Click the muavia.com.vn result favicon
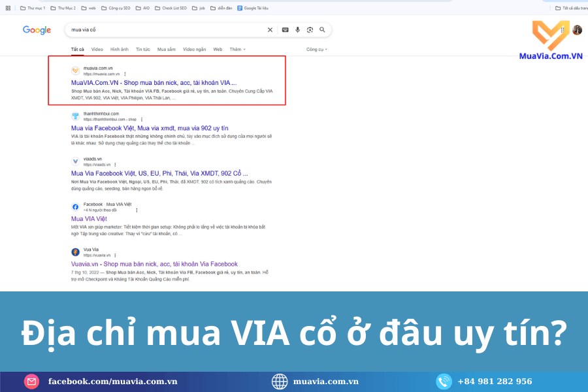 point(75,71)
